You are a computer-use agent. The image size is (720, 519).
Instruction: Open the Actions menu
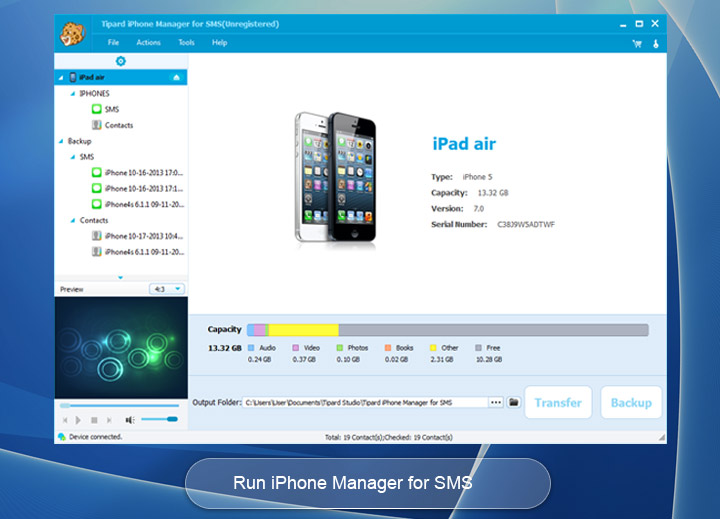pos(148,43)
